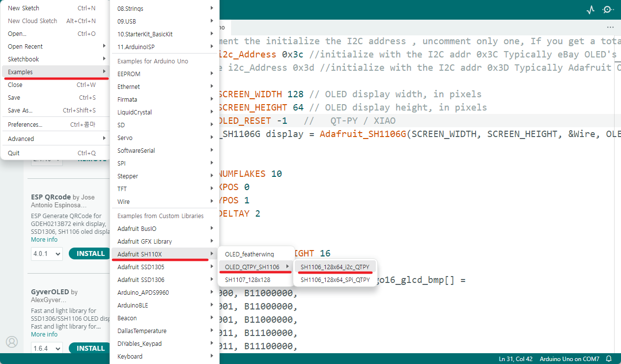Click the notifications bell in status bar
Image resolution: width=621 pixels, height=364 pixels.
click(x=609, y=359)
